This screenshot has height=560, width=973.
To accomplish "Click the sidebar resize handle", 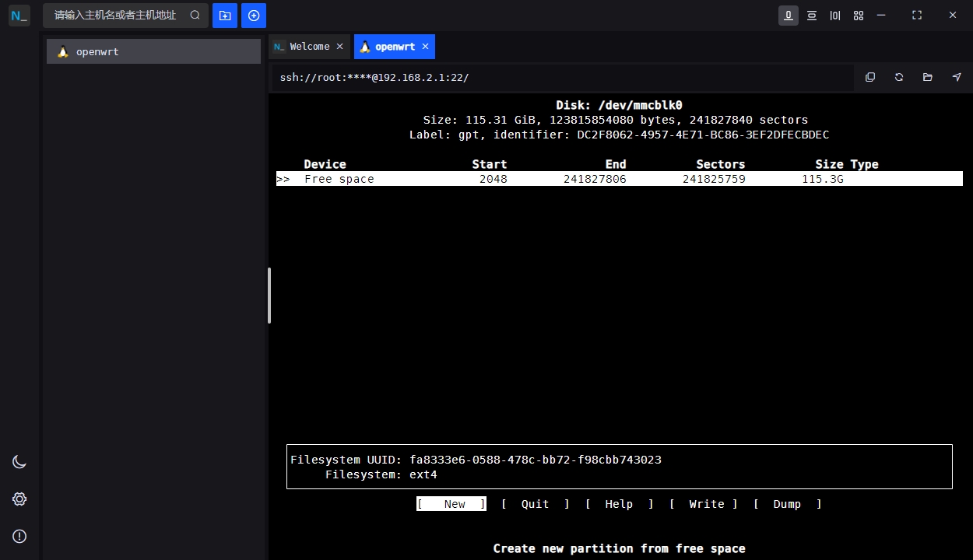I will [x=269, y=296].
